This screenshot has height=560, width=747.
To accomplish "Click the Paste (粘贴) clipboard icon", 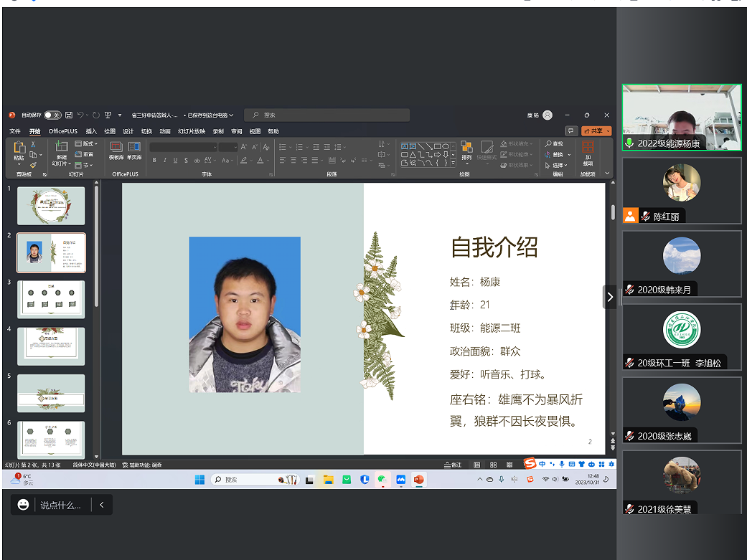I will [x=19, y=147].
